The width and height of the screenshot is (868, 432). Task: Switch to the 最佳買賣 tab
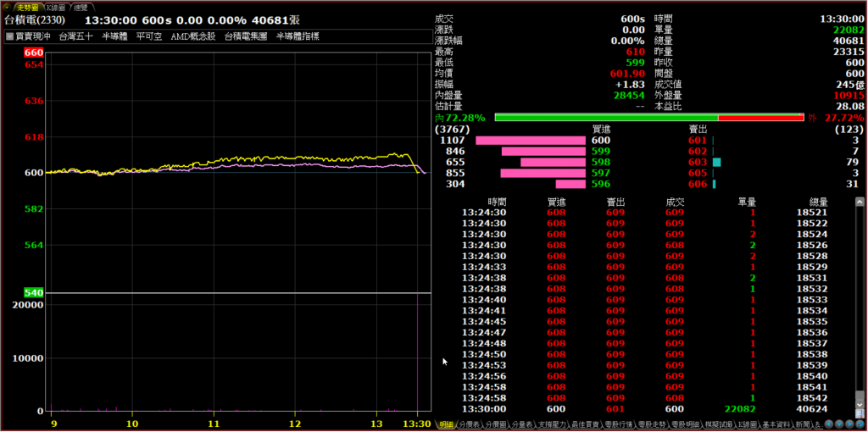pos(587,425)
